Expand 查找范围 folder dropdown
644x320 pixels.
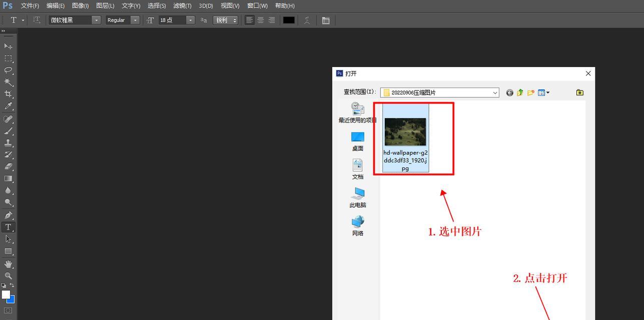pyautogui.click(x=495, y=92)
